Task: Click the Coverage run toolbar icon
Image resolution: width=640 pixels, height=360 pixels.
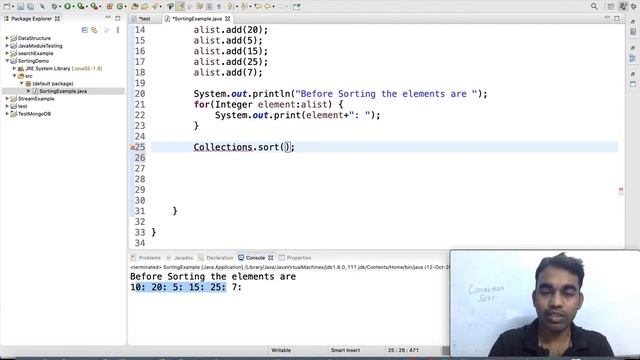Action: (x=80, y=6)
